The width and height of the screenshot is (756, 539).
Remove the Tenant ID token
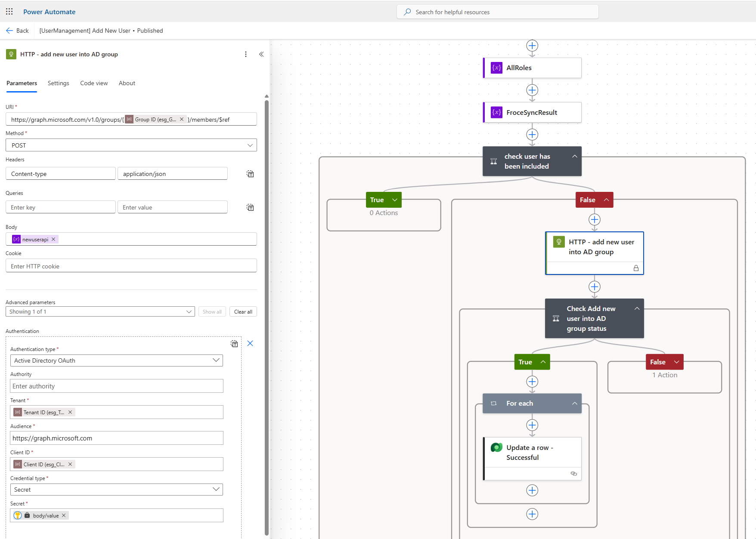pos(70,412)
